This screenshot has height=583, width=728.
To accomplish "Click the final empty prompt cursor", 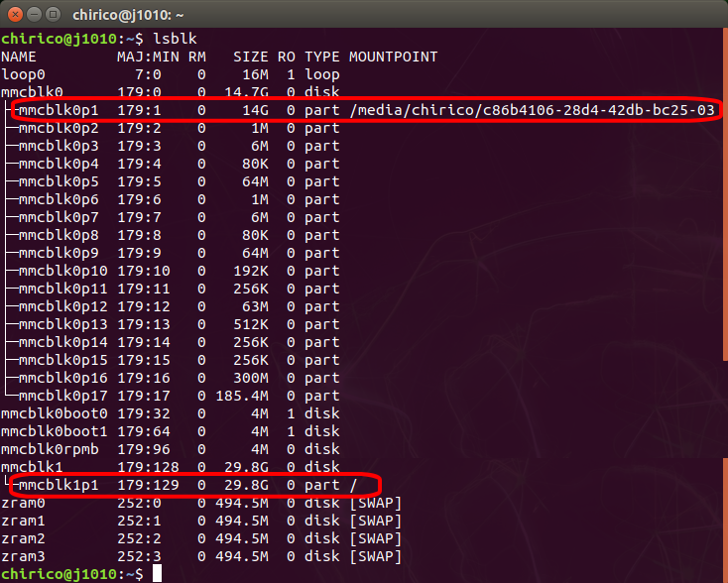I will pyautogui.click(x=157, y=574).
